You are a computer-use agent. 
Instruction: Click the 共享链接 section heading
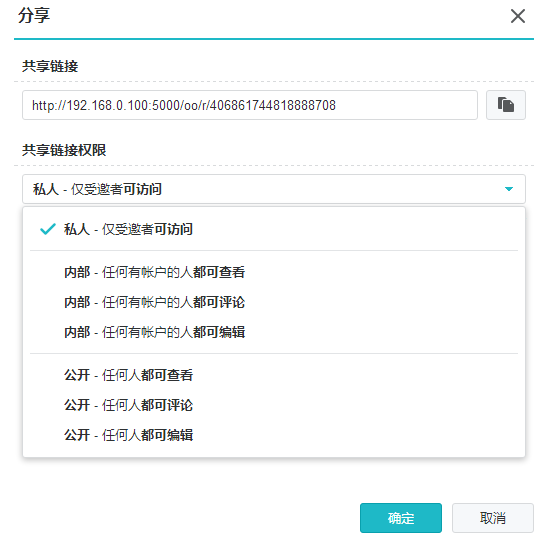(x=50, y=66)
